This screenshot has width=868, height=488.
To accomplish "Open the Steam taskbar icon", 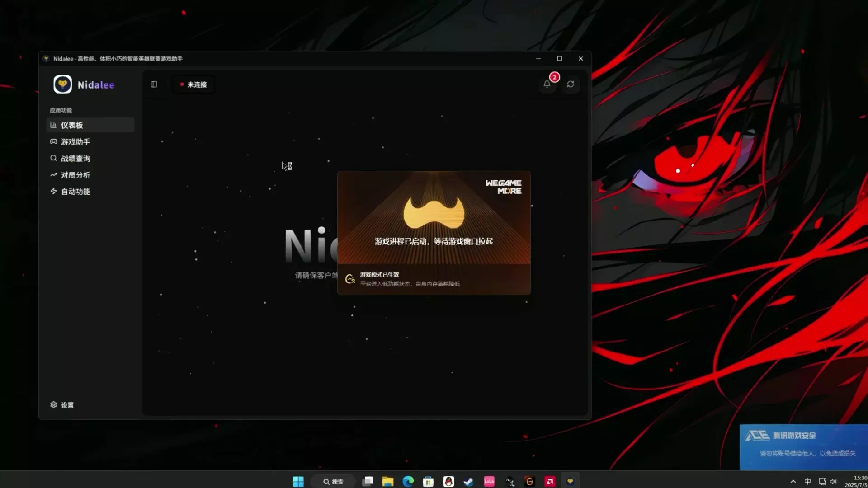I will (x=469, y=482).
